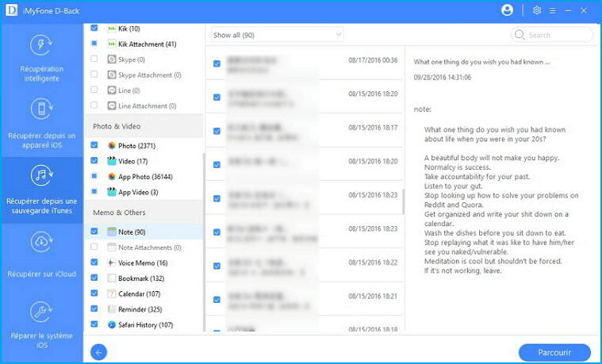Screen dimensions: 602x364
Task: Select note row dated 08/15/2016 18:21
Action: point(305,299)
